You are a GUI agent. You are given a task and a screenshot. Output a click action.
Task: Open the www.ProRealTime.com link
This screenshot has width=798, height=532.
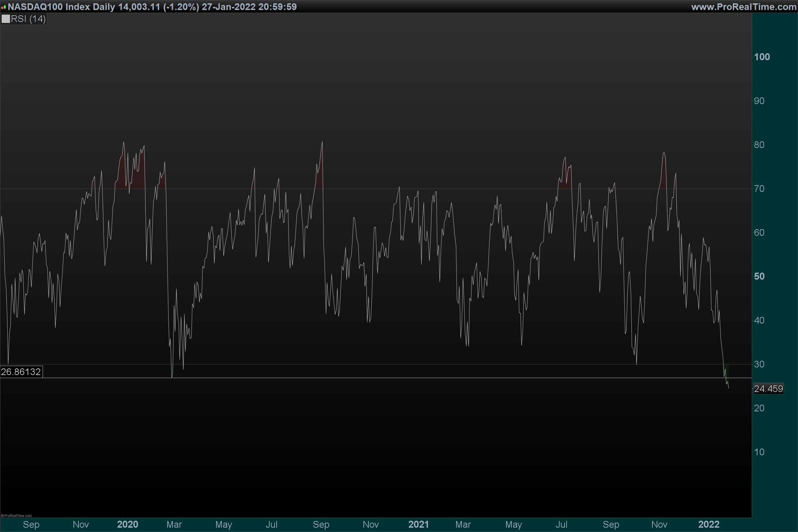[744, 7]
